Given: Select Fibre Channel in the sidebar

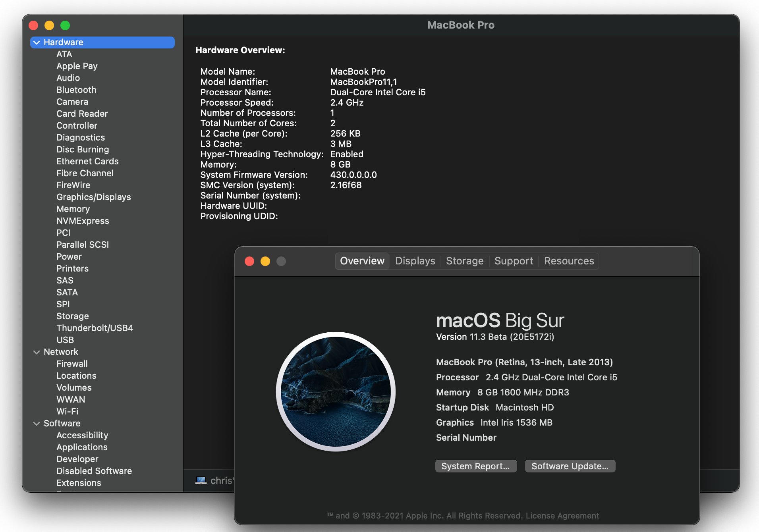Looking at the screenshot, I should click(x=85, y=173).
